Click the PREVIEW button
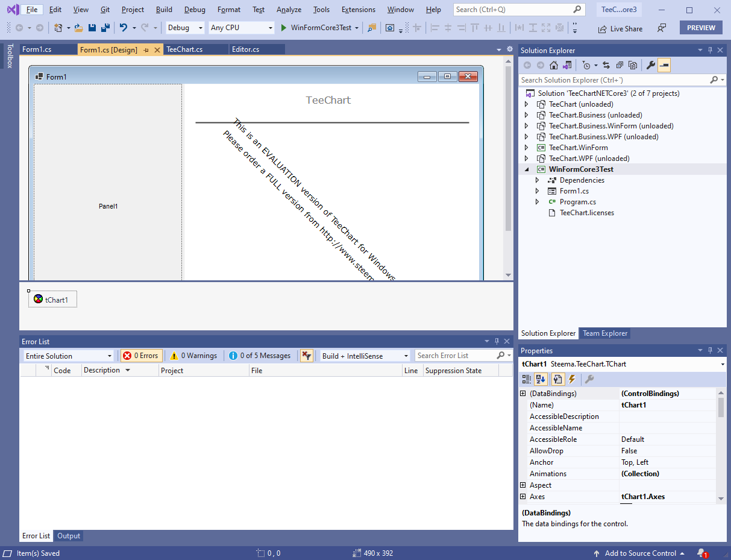Screen dimensions: 731x560 701,28
